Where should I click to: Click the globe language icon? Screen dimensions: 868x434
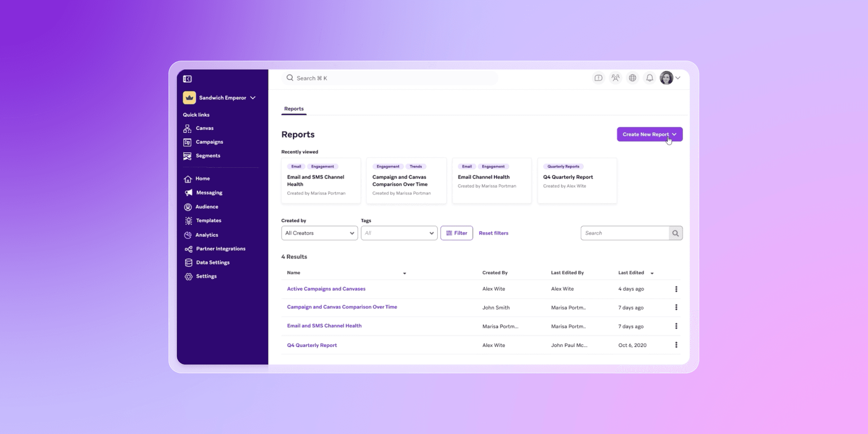632,78
